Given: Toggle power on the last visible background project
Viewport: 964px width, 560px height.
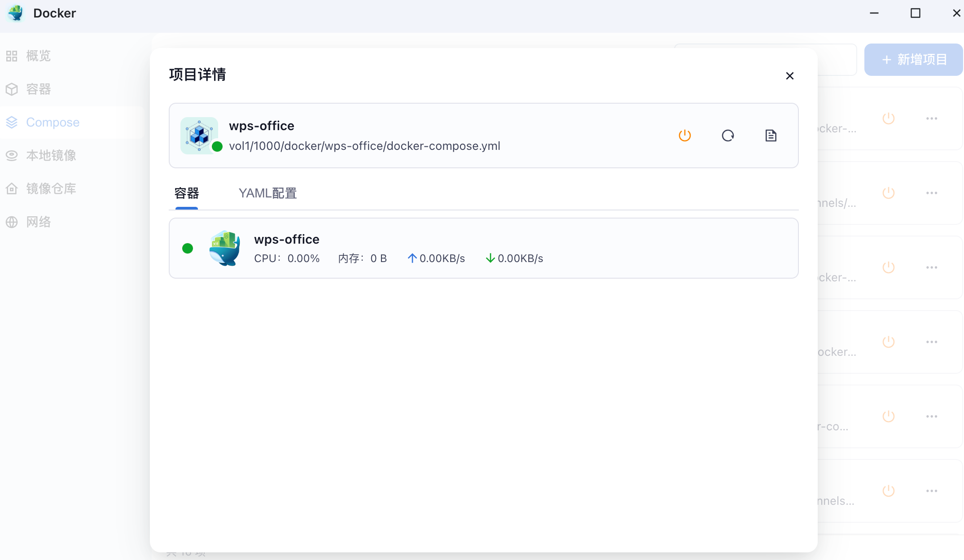Looking at the screenshot, I should pyautogui.click(x=888, y=491).
